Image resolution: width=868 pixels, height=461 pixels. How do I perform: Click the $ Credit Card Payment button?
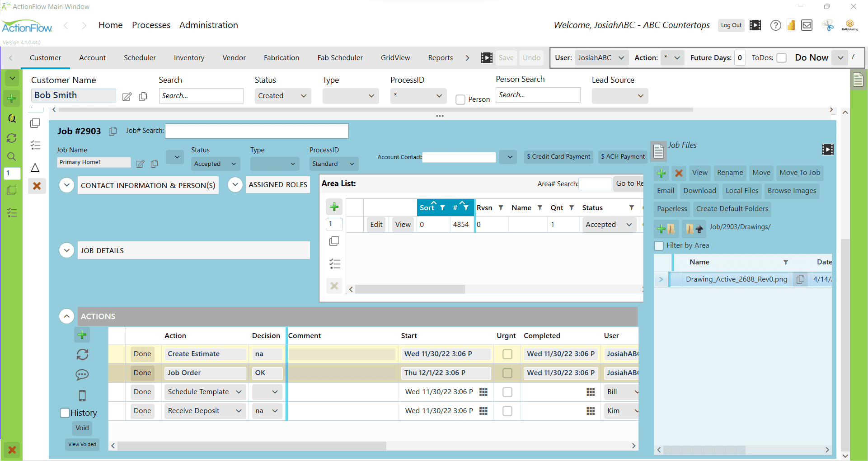[x=558, y=157]
